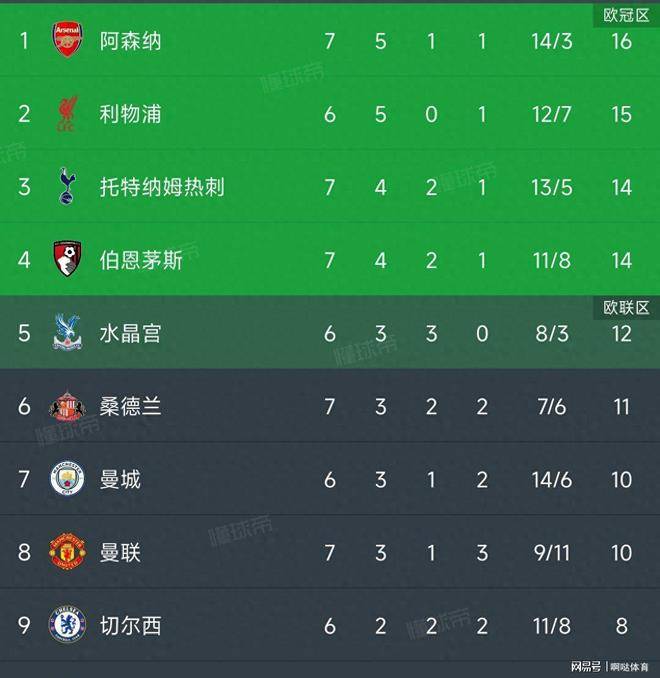
Task: Open the 阿森纳 team name link
Action: click(x=130, y=41)
